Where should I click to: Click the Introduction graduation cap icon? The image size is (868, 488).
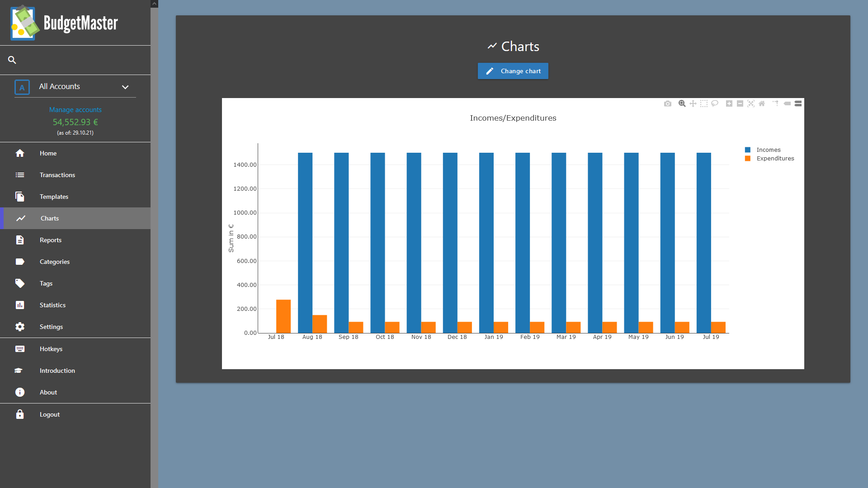pos(19,371)
